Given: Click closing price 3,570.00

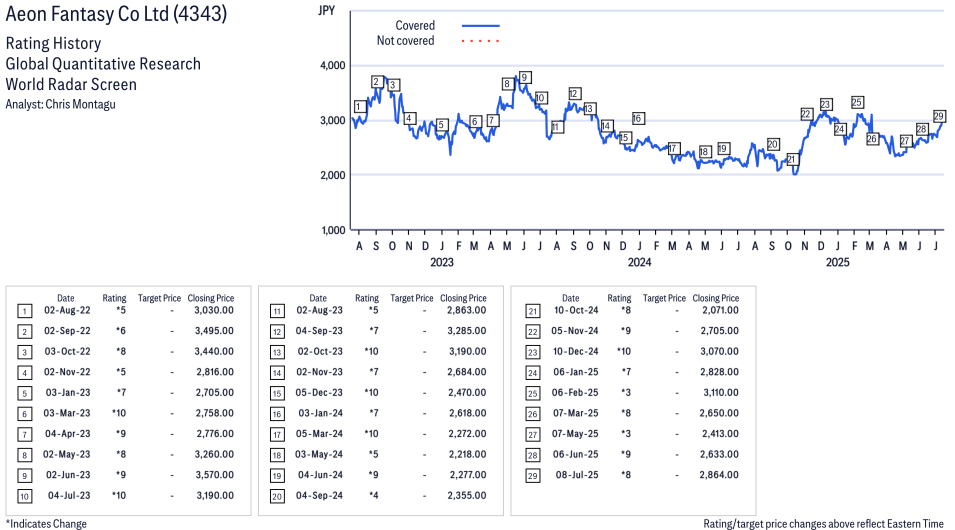Looking at the screenshot, I should tap(214, 475).
